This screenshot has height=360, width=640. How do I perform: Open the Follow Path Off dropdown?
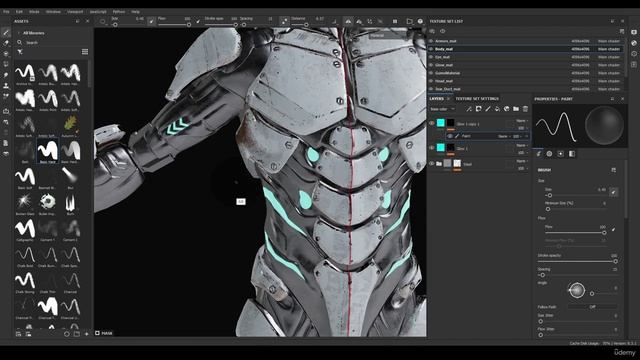(593, 307)
